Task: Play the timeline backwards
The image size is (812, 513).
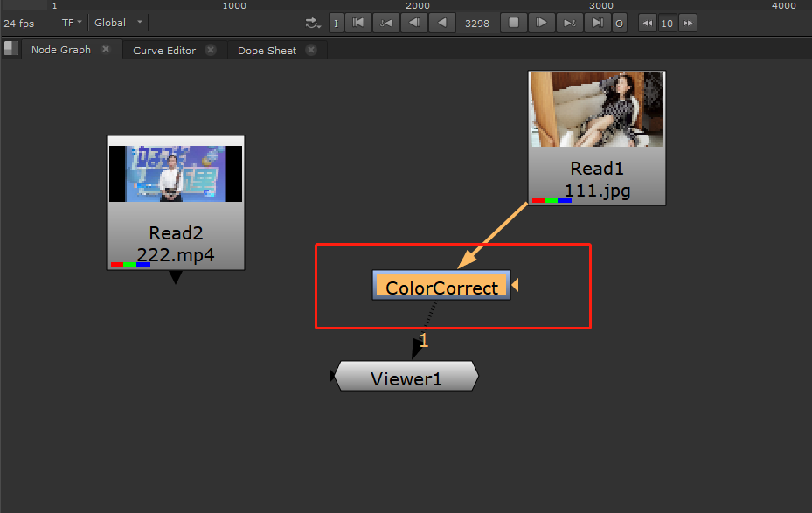Action: (x=442, y=23)
